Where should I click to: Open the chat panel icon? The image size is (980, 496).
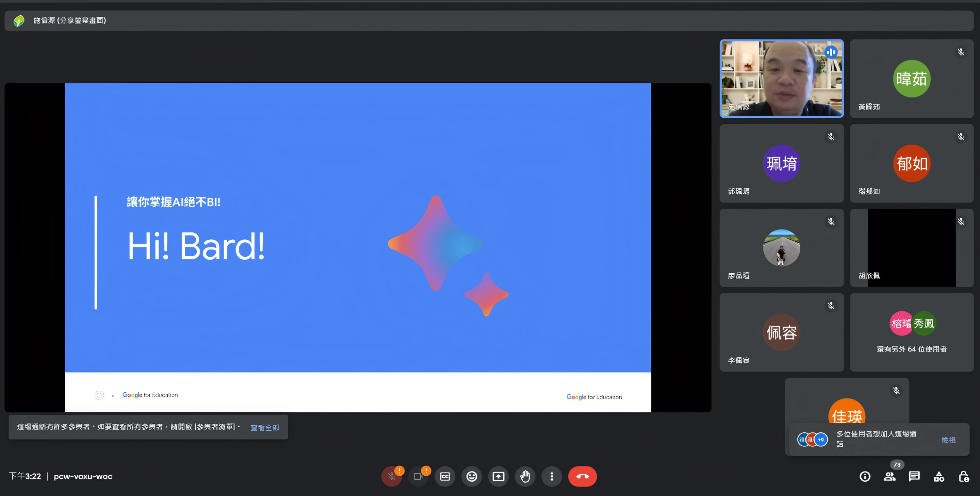914,476
